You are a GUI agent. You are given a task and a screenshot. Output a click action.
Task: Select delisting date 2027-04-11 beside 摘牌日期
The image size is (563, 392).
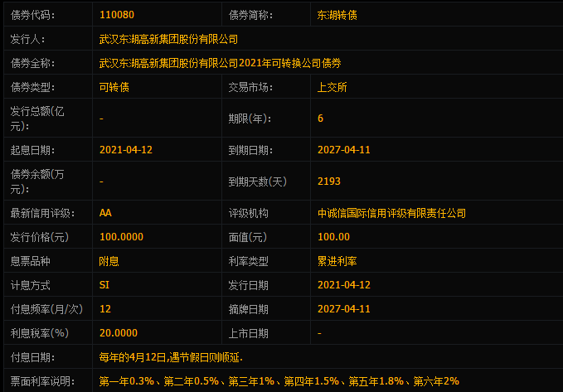tap(343, 309)
